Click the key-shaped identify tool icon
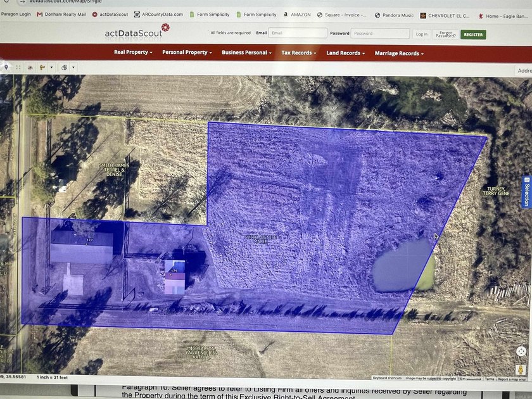532x399 pixels. tap(42, 68)
